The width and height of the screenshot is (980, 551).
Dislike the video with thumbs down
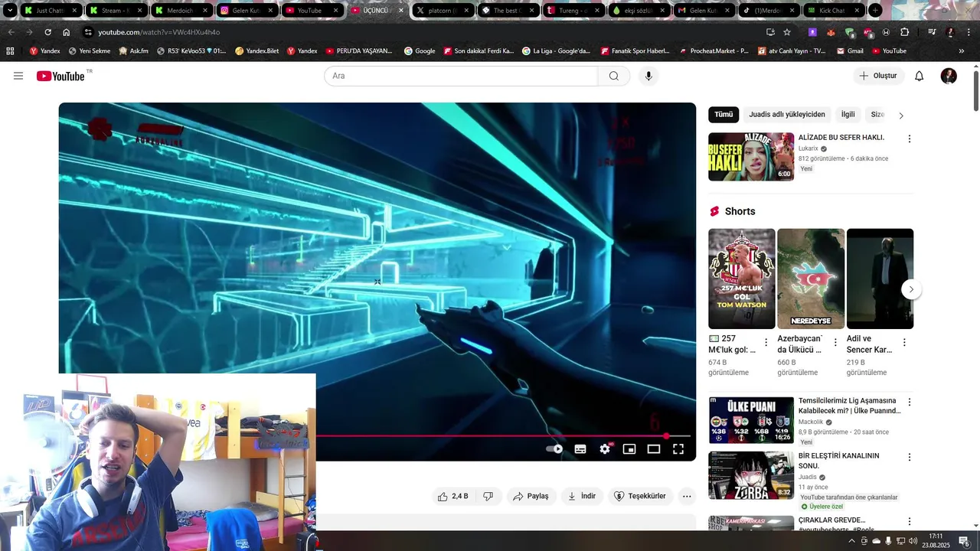pyautogui.click(x=488, y=496)
